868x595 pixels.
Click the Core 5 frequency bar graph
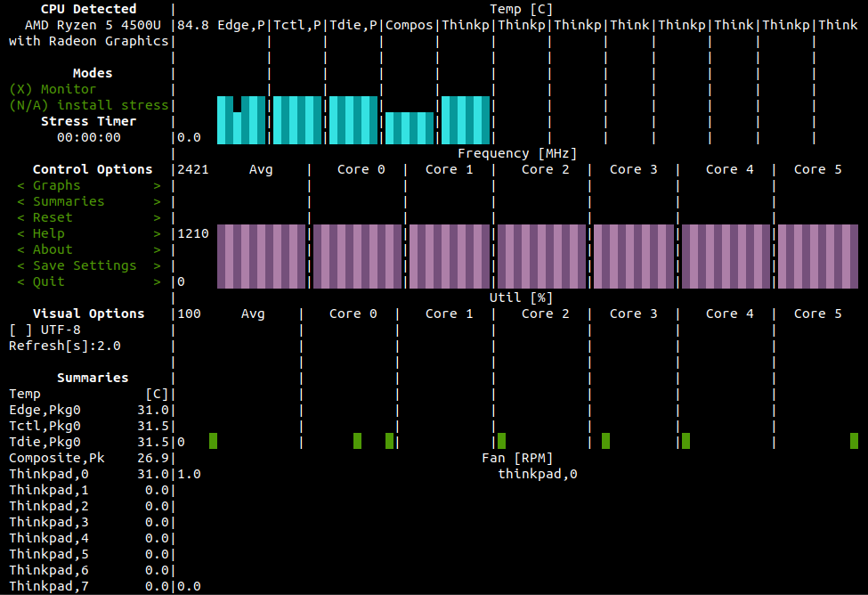[x=821, y=257]
